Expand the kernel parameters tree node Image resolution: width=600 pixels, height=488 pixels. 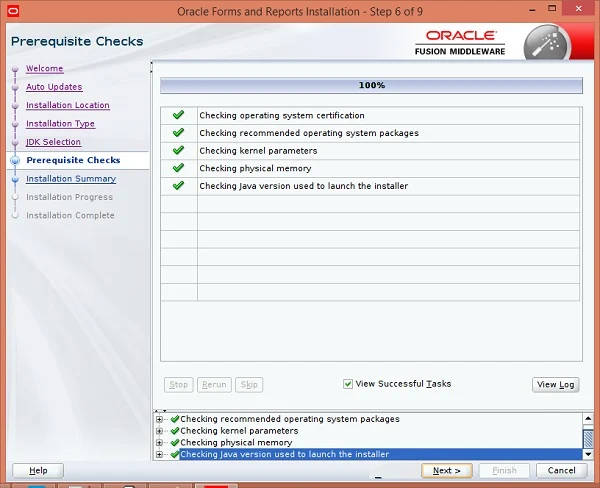(159, 431)
